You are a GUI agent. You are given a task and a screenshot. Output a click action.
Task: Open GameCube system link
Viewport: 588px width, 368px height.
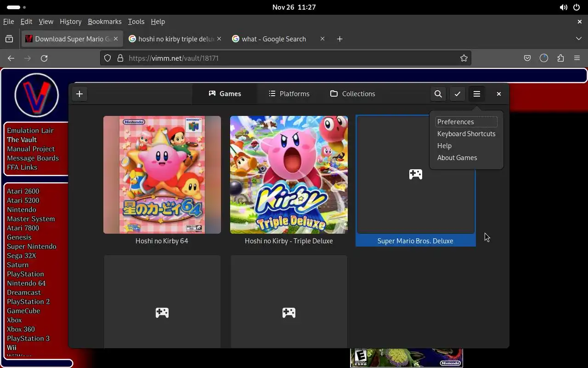click(x=23, y=311)
